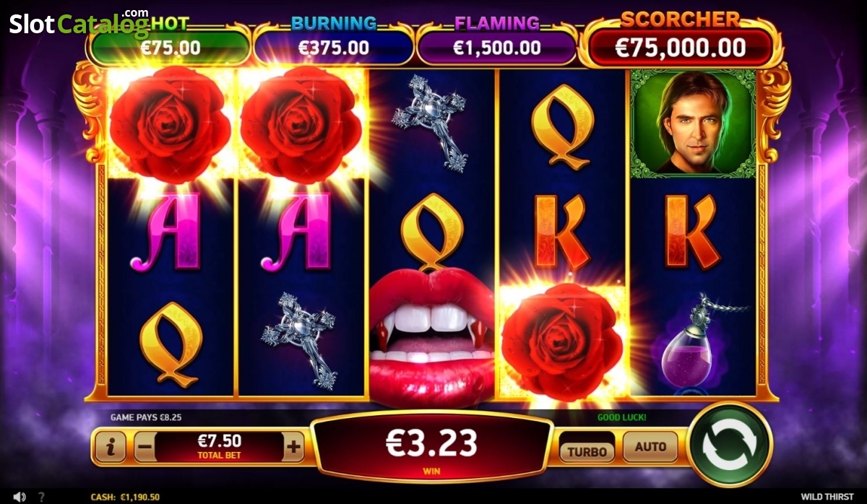Decrease total bet with minus button
The height and width of the screenshot is (504, 867).
click(144, 448)
